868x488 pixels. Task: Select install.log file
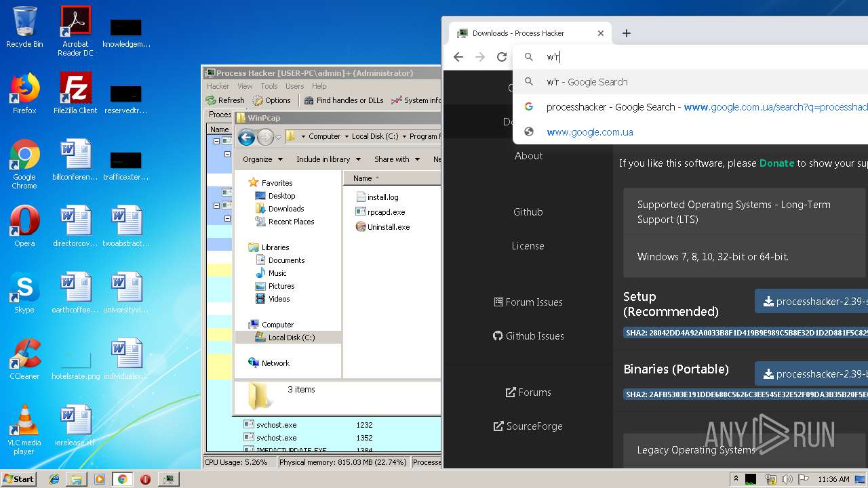point(378,197)
